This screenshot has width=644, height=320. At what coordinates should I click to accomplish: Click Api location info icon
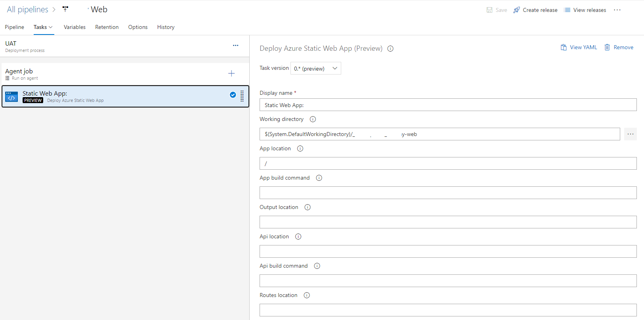(x=298, y=237)
